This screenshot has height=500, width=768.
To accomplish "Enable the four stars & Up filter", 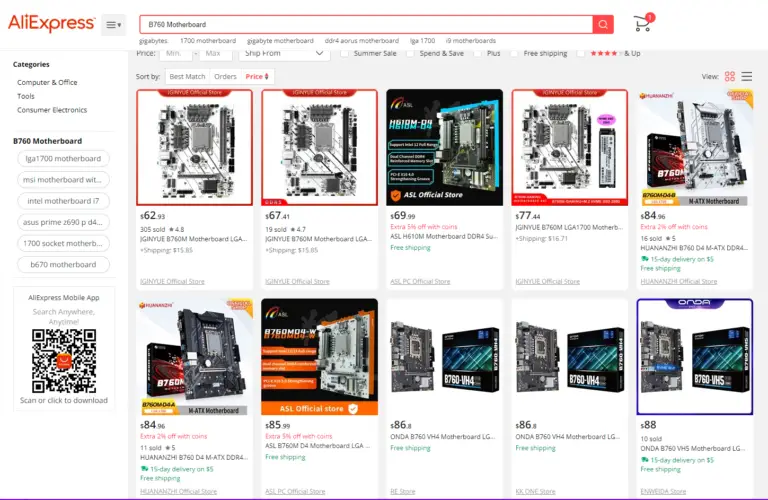I will point(581,53).
